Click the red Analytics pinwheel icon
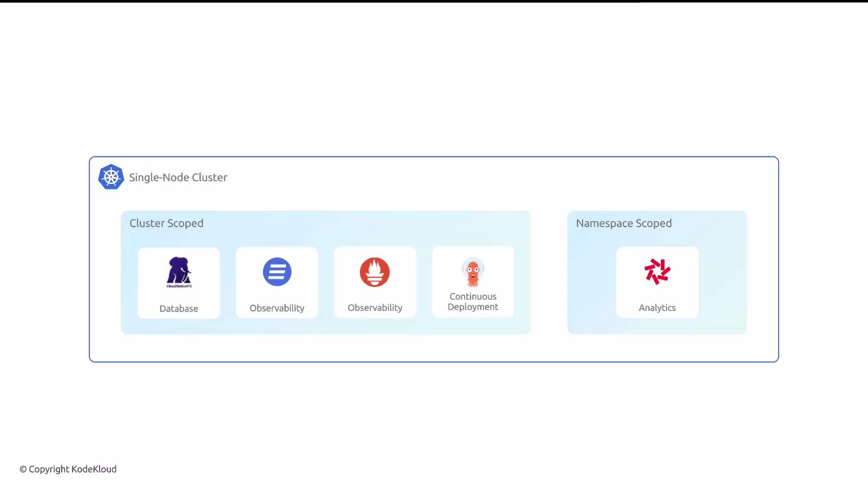 657,272
